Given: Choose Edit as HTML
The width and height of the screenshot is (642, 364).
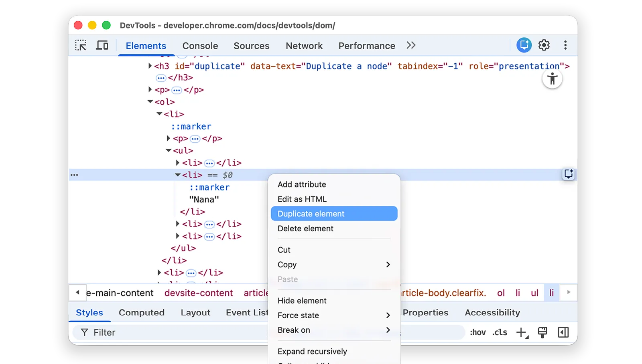Looking at the screenshot, I should click(334, 199).
